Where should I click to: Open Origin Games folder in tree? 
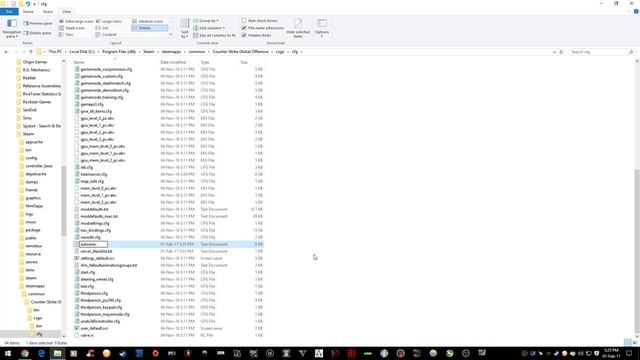[35, 62]
